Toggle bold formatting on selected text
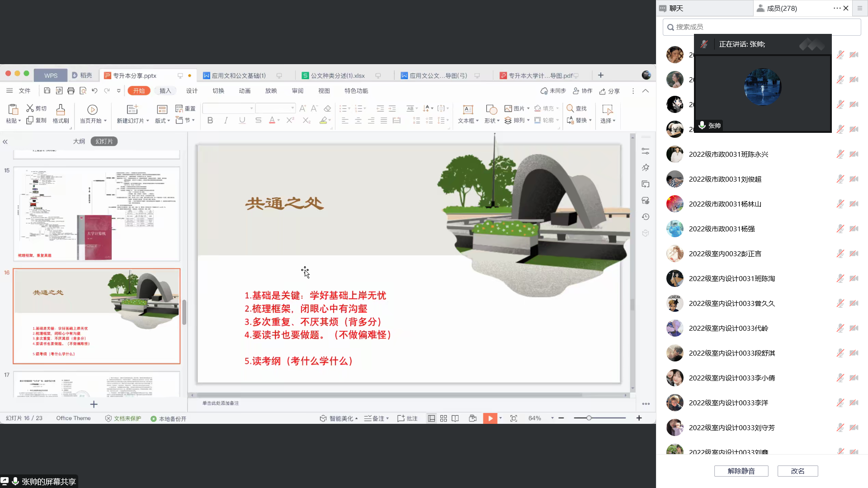868x488 pixels. tap(209, 120)
